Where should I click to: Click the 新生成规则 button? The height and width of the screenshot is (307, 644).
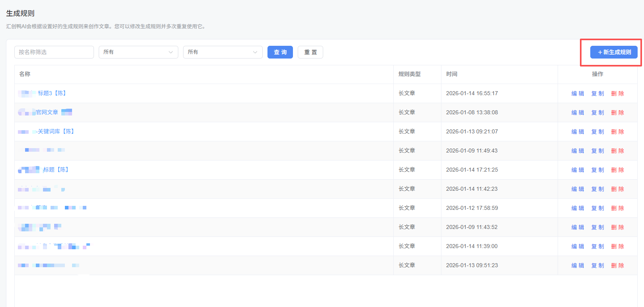tap(613, 52)
